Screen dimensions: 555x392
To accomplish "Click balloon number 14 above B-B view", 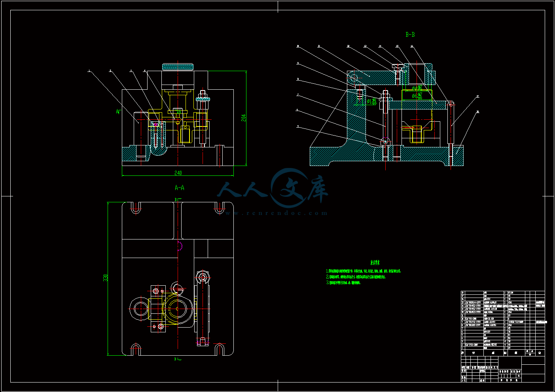I will 380,46.
